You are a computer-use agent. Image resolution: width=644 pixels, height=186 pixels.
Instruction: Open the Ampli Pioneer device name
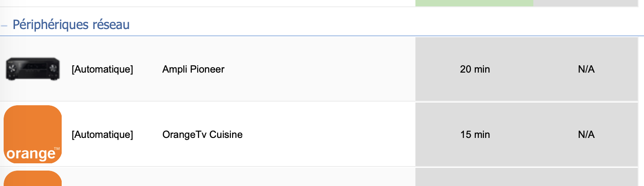[x=193, y=69]
